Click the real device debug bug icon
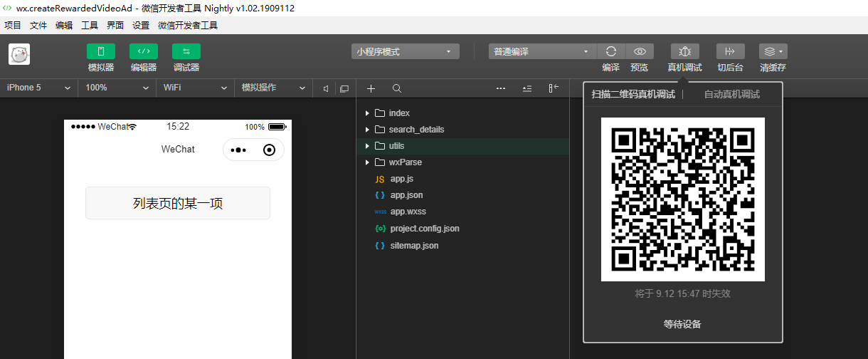The height and width of the screenshot is (359, 868). pos(685,51)
